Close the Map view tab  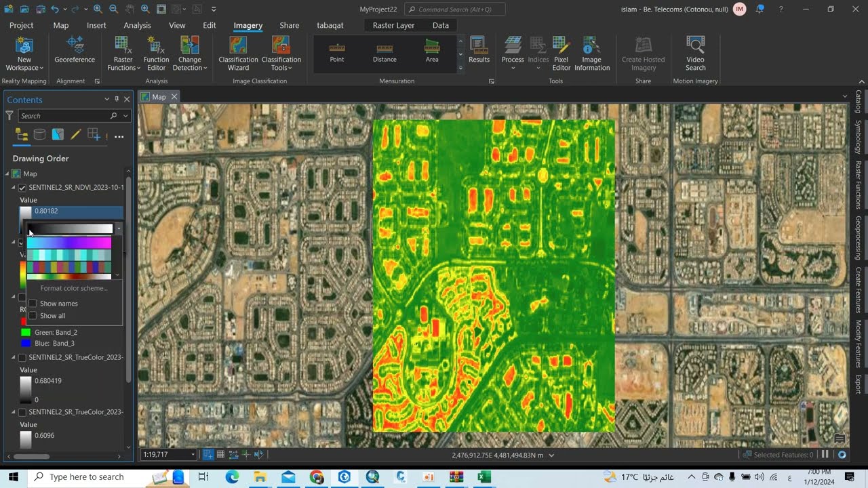coord(174,97)
